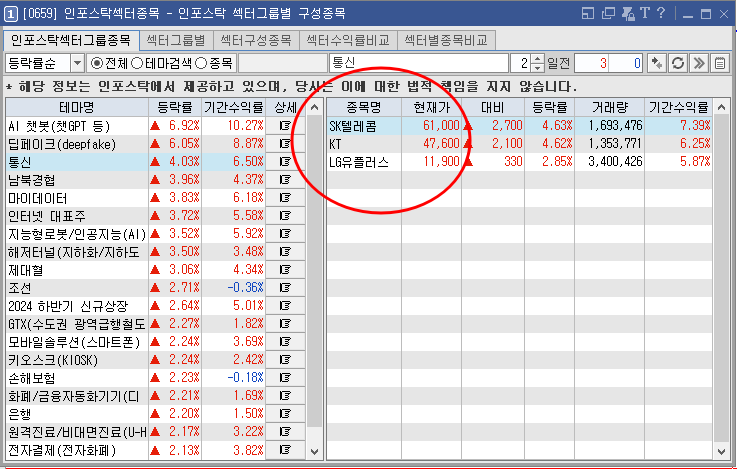Click stock list scroll up arrow
This screenshot has height=469, width=737.
click(721, 108)
